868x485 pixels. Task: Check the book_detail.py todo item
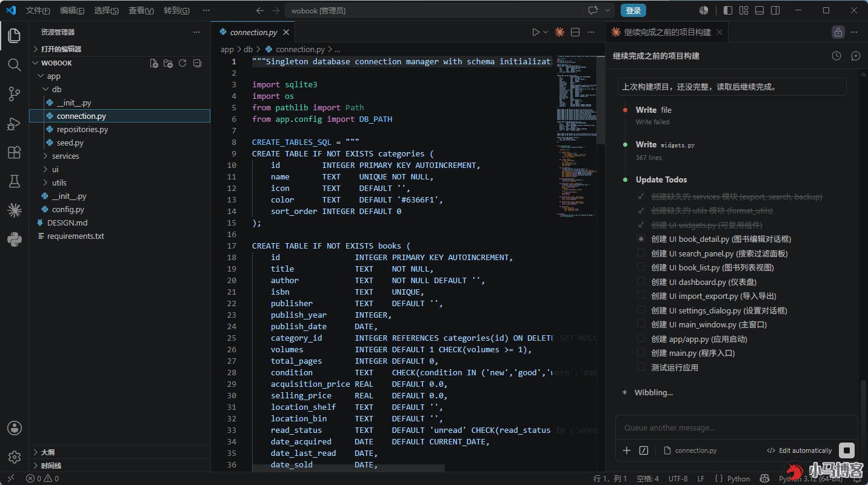pos(641,239)
